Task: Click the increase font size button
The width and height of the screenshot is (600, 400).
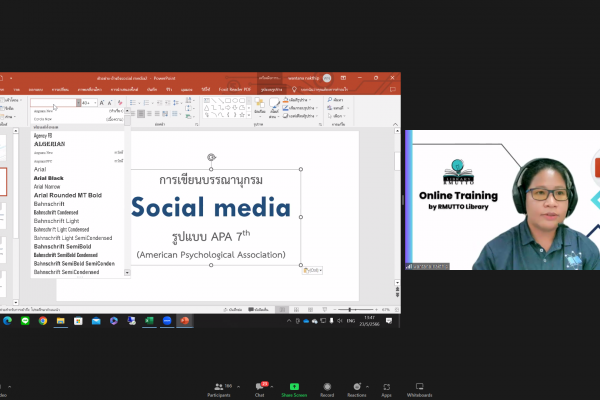Action: tap(102, 103)
